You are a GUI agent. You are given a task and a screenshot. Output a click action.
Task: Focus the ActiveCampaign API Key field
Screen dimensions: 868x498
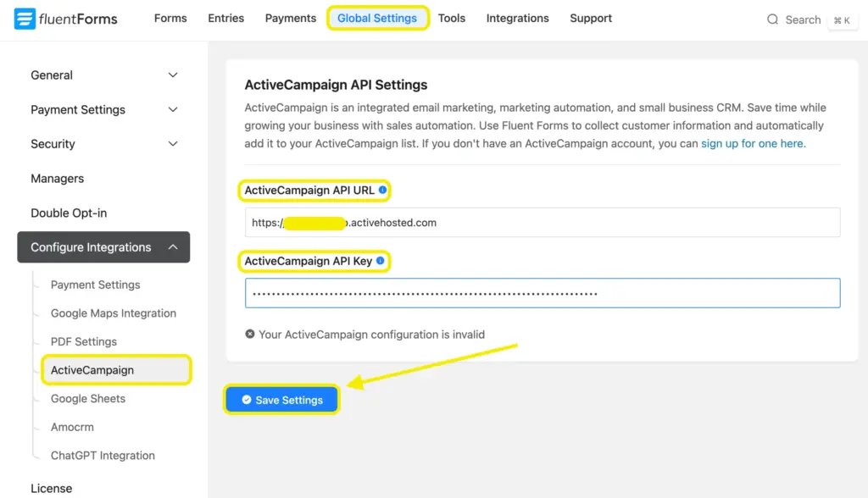542,293
